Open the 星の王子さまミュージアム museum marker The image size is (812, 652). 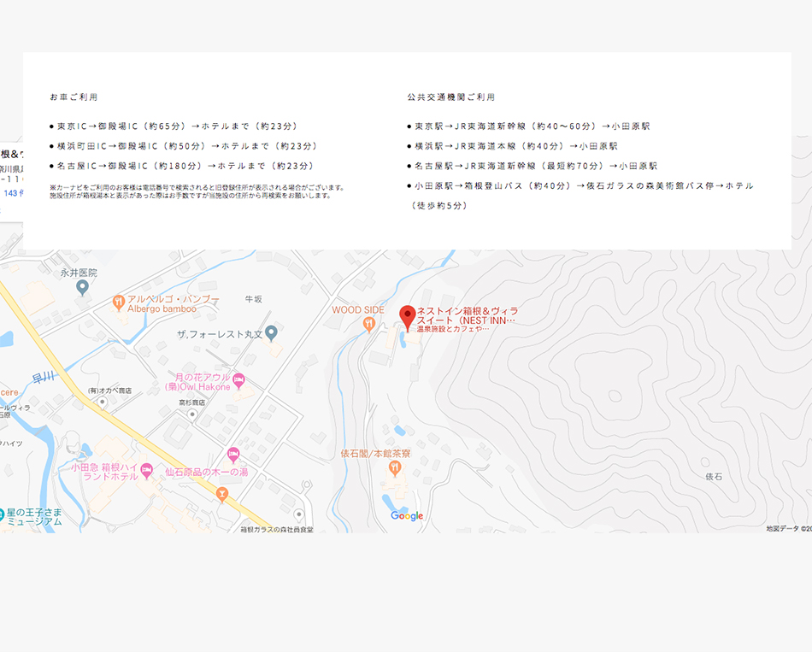[3, 514]
